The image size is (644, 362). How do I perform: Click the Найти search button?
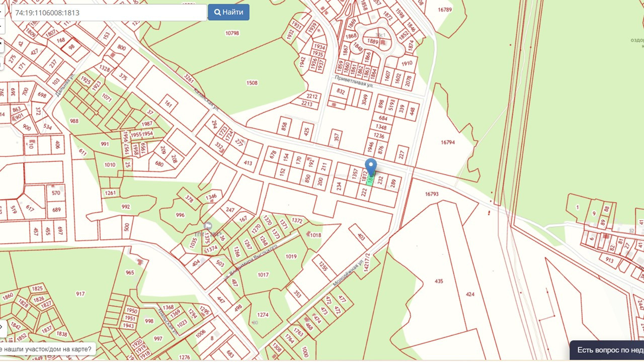tap(228, 12)
